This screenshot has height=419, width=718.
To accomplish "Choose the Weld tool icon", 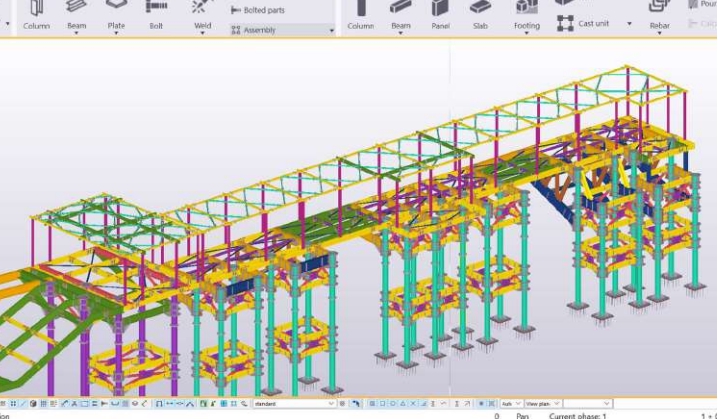I will tap(202, 6).
